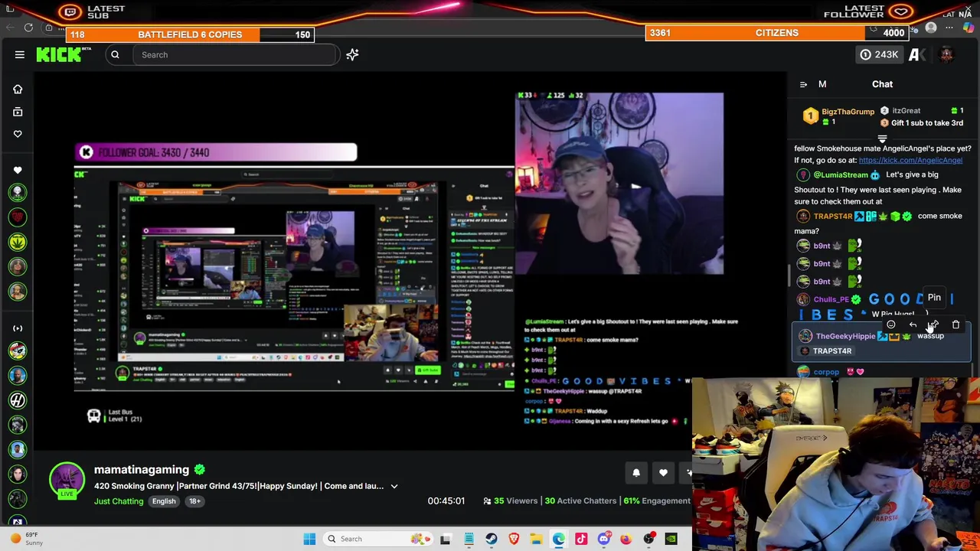Open the Kick hamburger menu

tap(20, 54)
